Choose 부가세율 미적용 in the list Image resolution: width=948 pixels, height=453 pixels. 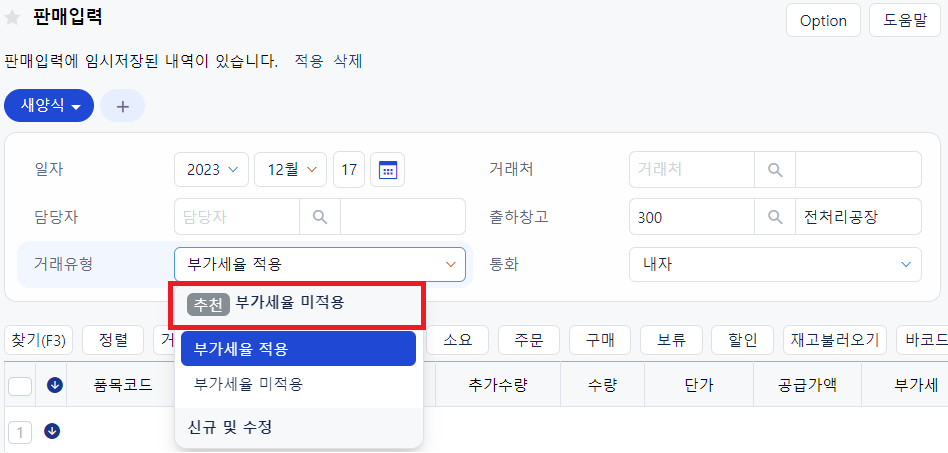(299, 384)
